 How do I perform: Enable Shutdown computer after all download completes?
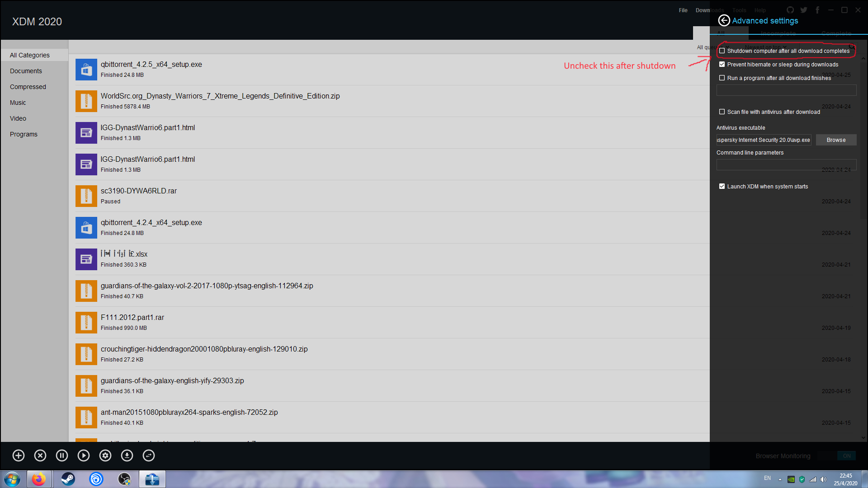(x=722, y=51)
